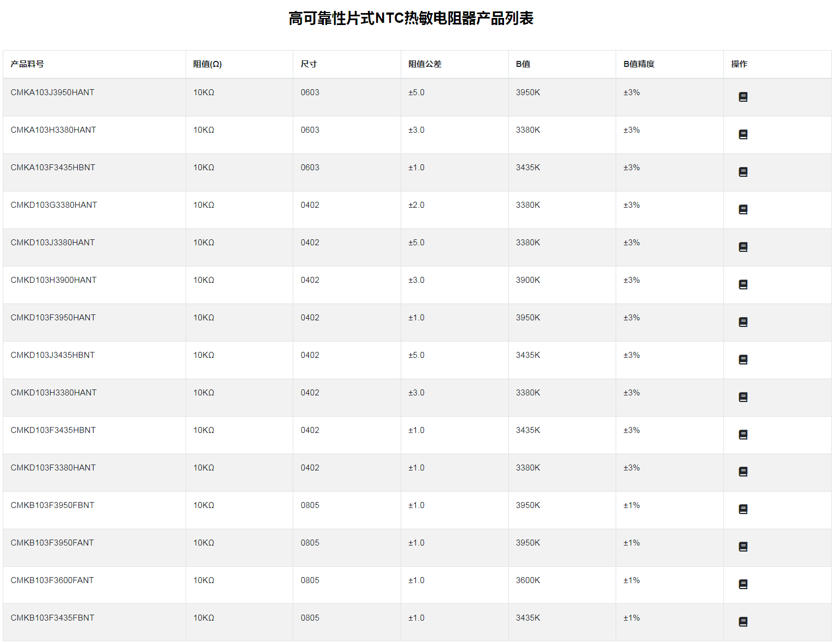Screen dimensions: 835x644
Task: Open datasheet icon for CMKB103F3435FBNT
Action: point(742,622)
